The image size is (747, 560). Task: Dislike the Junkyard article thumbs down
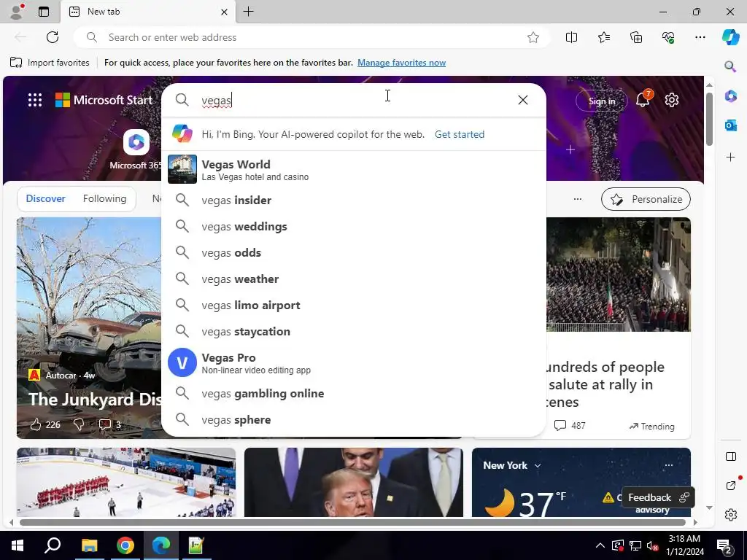tap(79, 424)
